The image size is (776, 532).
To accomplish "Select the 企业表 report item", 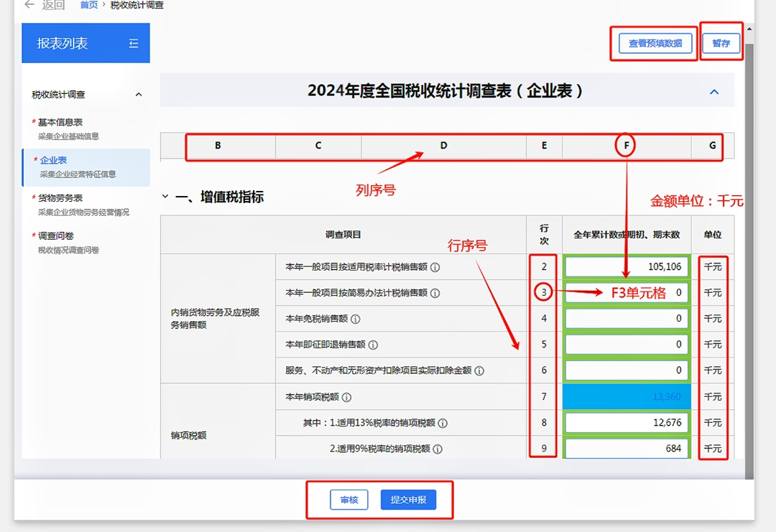I will pyautogui.click(x=86, y=167).
